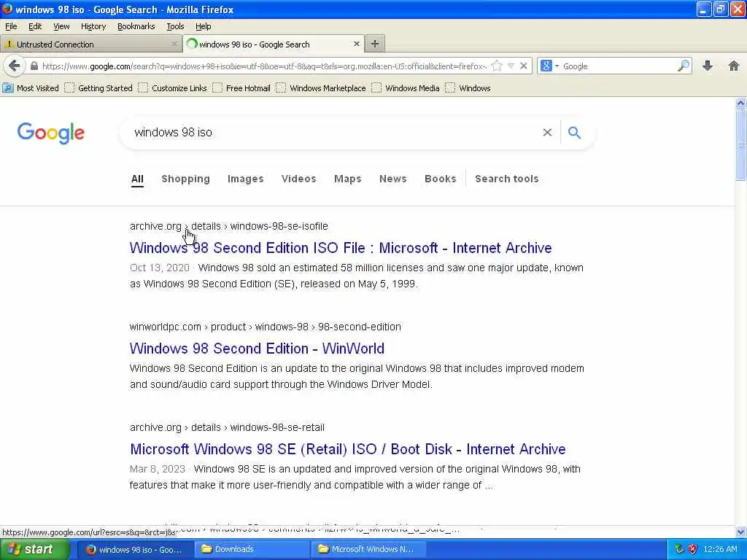
Task: Select the windows 98 iso Google Search tab
Action: coord(274,44)
